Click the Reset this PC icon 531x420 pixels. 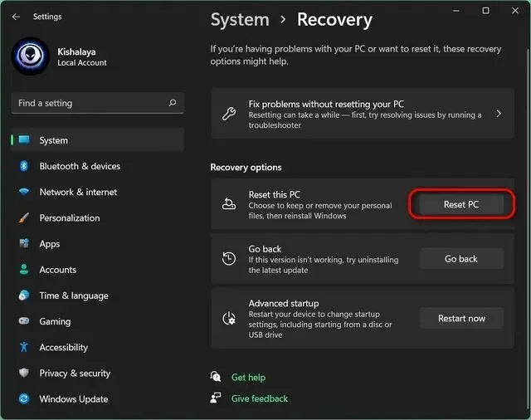pyautogui.click(x=229, y=204)
